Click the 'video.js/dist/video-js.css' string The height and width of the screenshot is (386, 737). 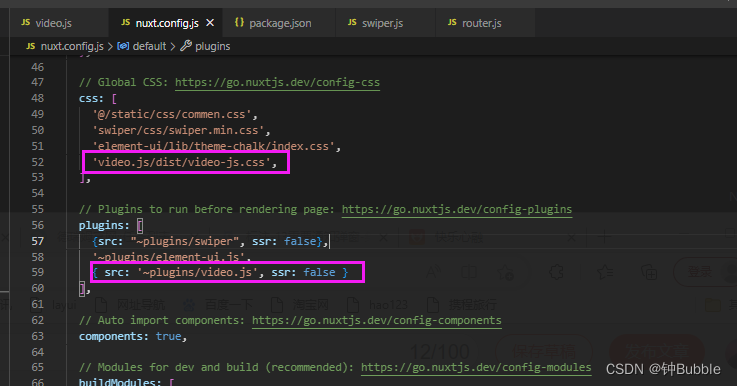point(181,162)
